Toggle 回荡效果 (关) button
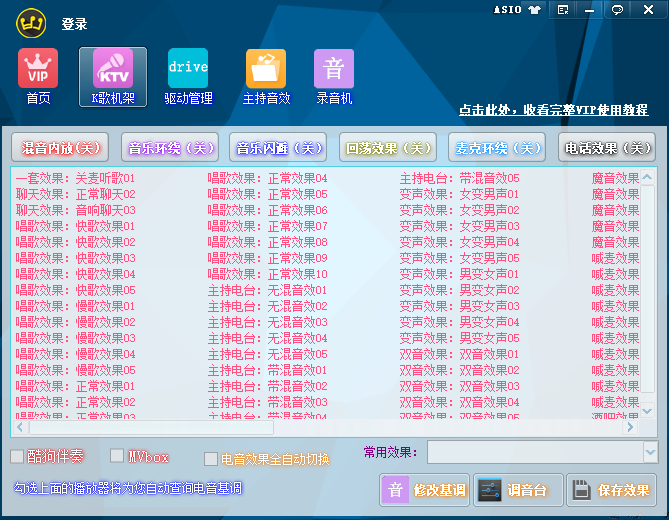The height and width of the screenshot is (520, 669). pos(388,148)
